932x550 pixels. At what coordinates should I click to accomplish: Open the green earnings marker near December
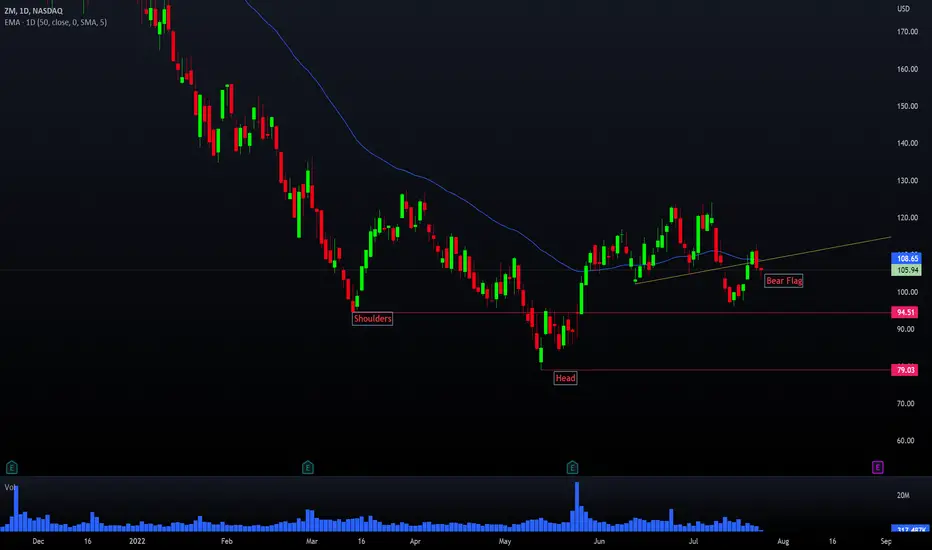(x=11, y=467)
